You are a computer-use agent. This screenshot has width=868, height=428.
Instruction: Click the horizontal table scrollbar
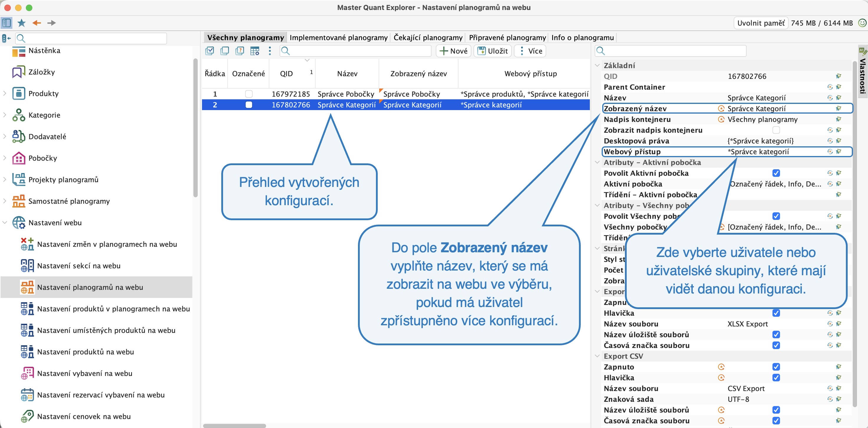(x=235, y=426)
